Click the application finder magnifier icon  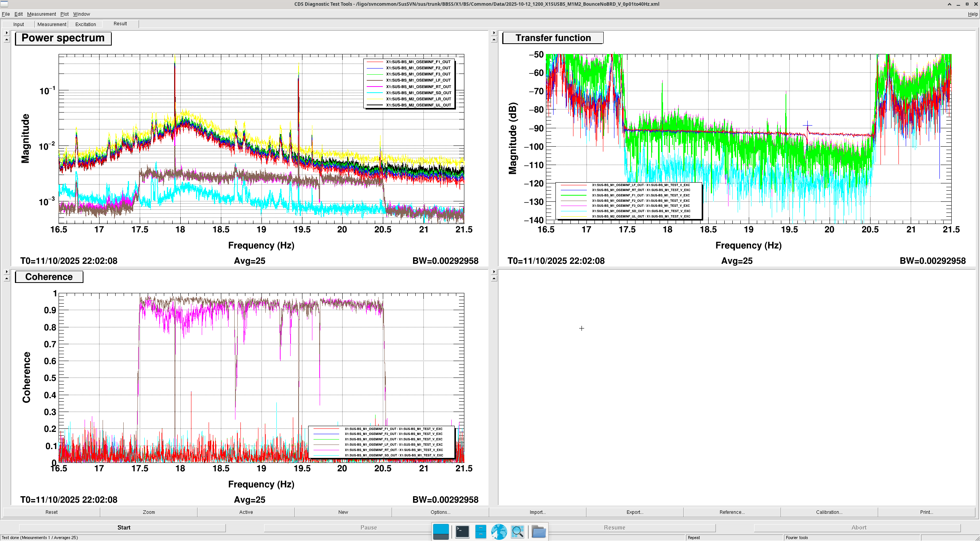coord(517,531)
